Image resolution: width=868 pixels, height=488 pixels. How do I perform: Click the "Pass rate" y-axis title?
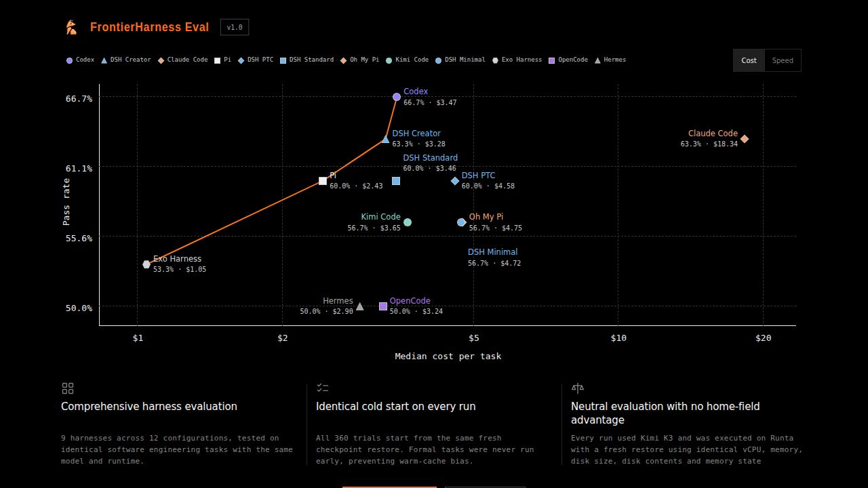(x=66, y=202)
